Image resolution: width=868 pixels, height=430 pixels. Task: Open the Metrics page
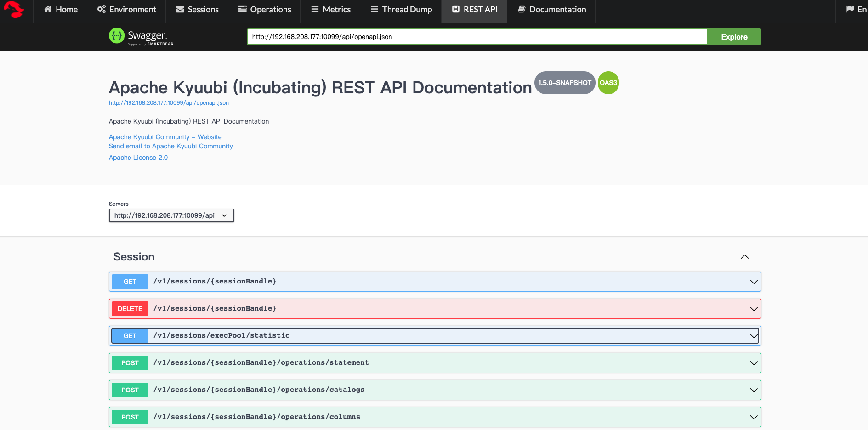point(330,9)
